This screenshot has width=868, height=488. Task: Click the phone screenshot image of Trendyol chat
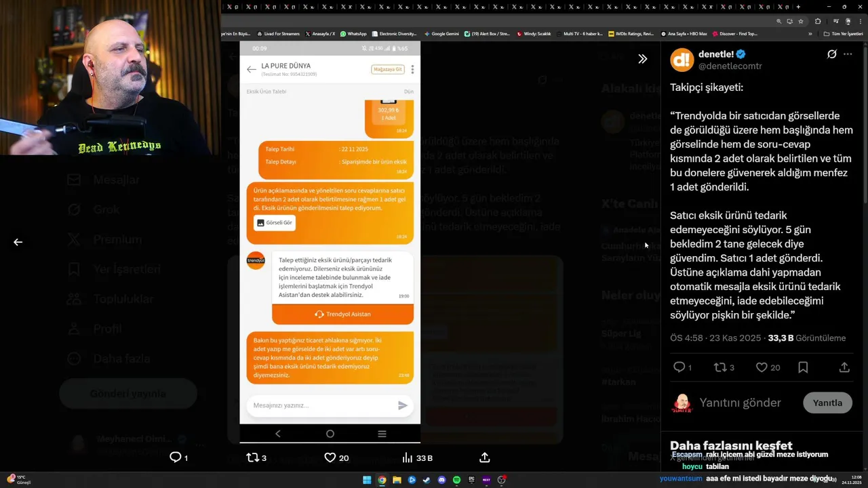pos(330,242)
